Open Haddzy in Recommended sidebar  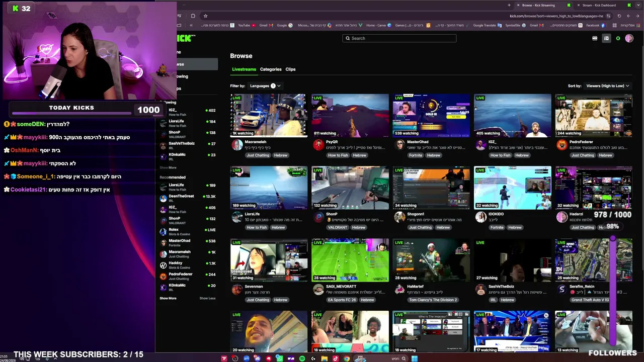click(x=187, y=264)
